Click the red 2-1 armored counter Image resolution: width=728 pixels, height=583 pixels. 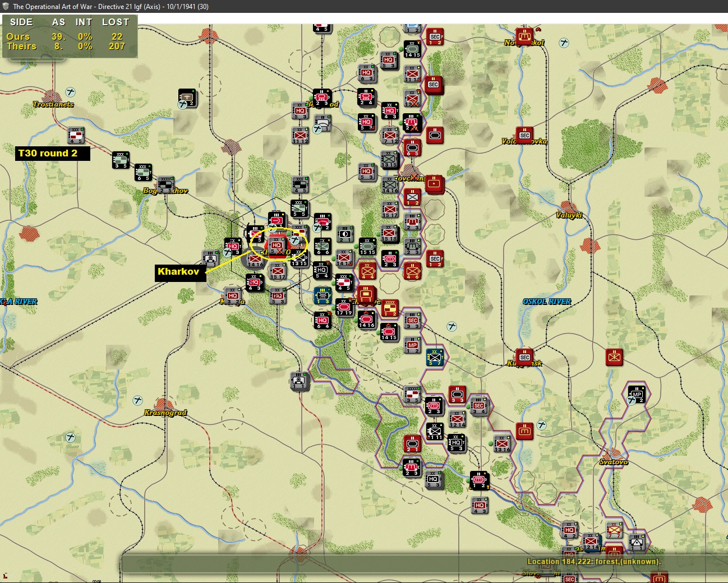tap(412, 443)
